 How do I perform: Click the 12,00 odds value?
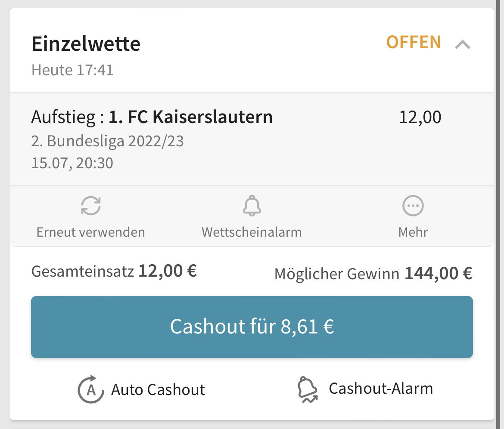420,117
